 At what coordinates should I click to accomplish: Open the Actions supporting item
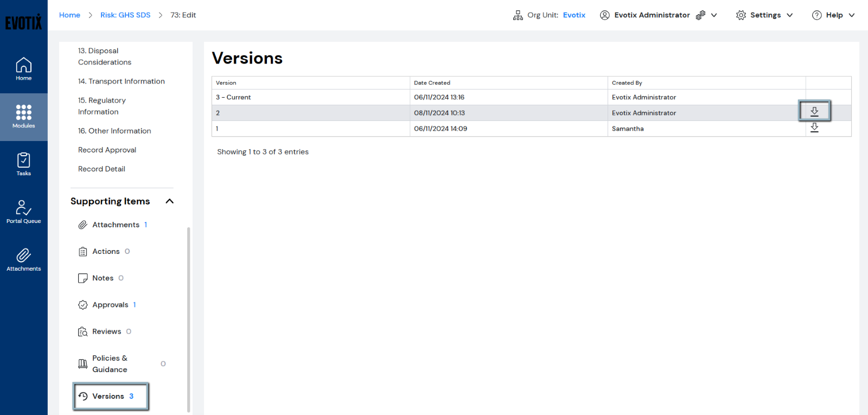106,251
